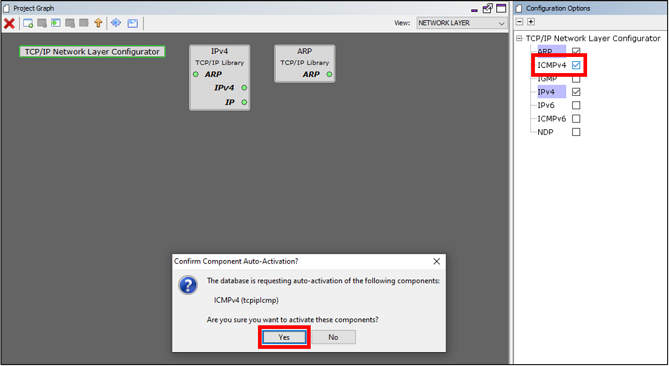Viewport: 669px width, 366px height.
Task: Select the IPv6 tree item label
Action: [x=546, y=105]
